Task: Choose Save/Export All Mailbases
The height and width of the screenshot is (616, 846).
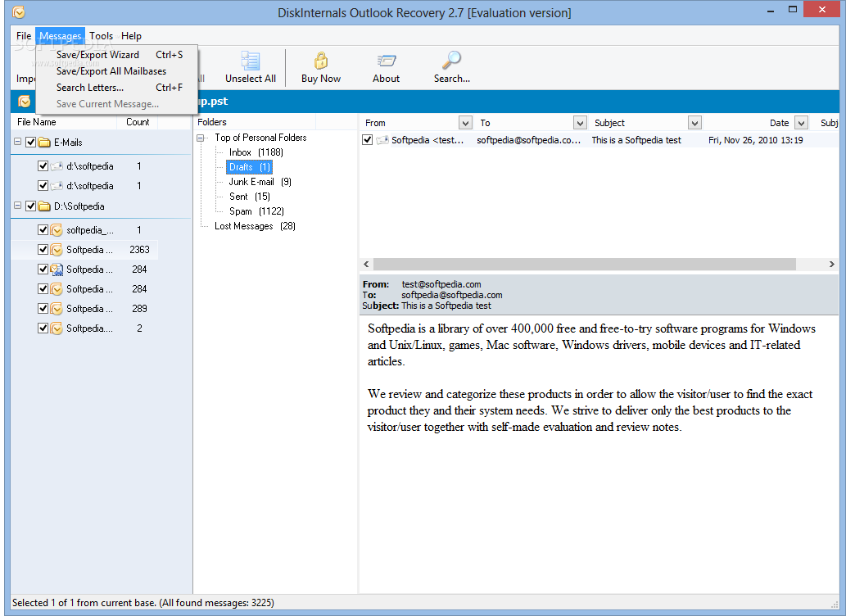Action: (117, 71)
